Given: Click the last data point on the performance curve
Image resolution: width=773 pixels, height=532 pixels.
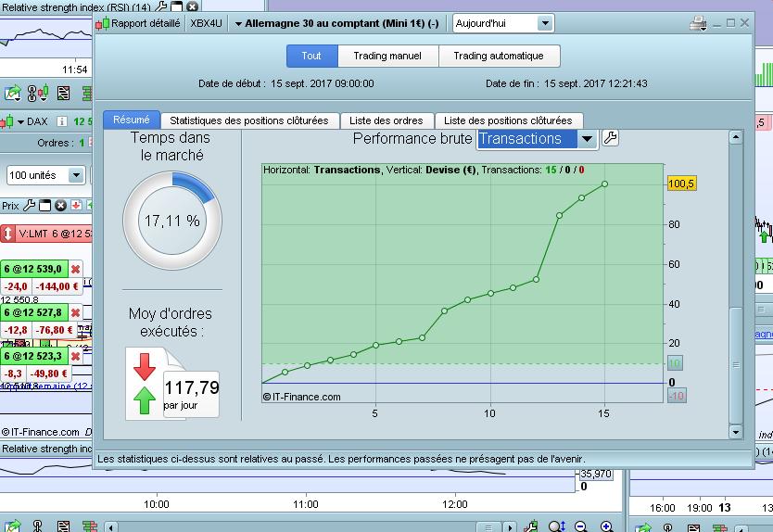Looking at the screenshot, I should (604, 184).
